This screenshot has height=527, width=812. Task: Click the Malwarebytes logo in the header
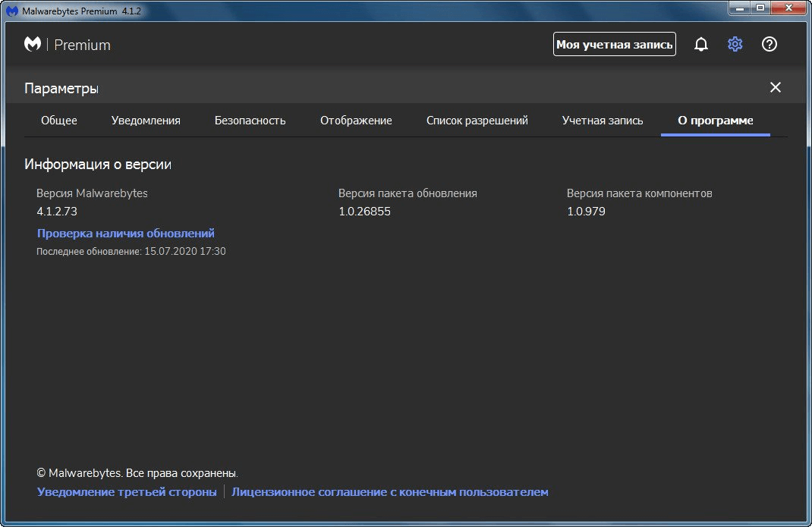point(33,45)
